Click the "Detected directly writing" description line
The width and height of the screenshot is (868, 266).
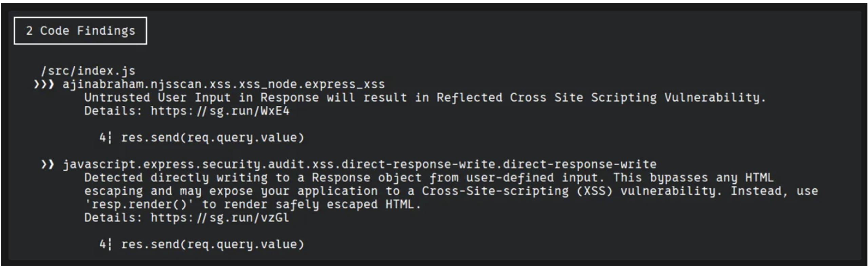point(429,178)
